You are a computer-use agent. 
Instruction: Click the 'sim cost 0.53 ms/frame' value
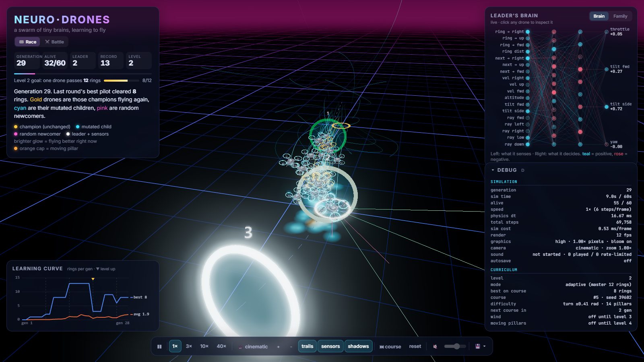click(615, 228)
